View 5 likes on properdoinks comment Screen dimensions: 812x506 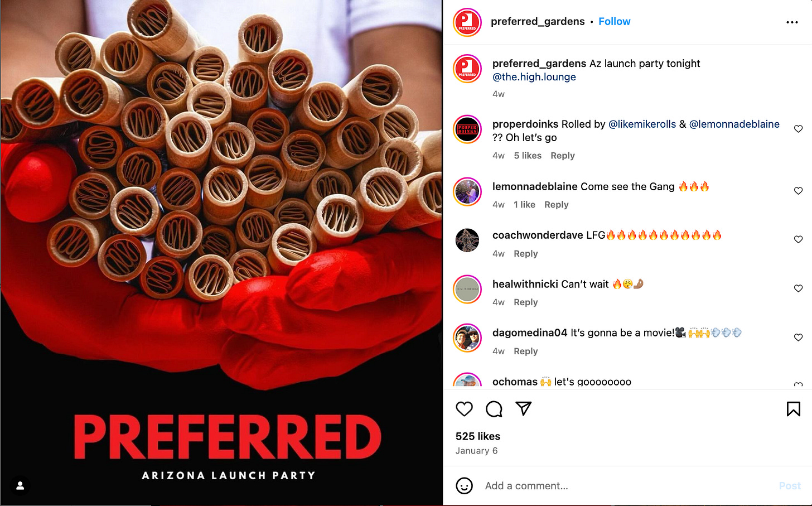[x=528, y=156]
